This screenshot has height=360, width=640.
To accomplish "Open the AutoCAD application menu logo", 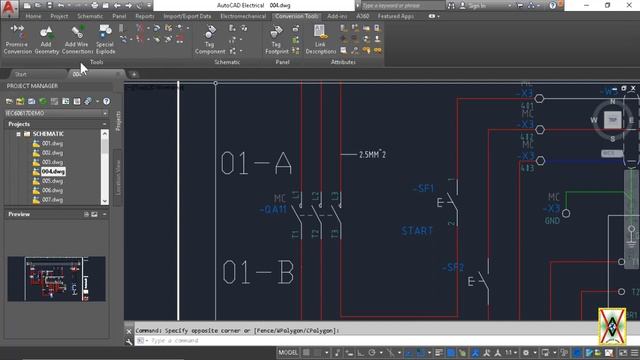I will (x=9, y=7).
